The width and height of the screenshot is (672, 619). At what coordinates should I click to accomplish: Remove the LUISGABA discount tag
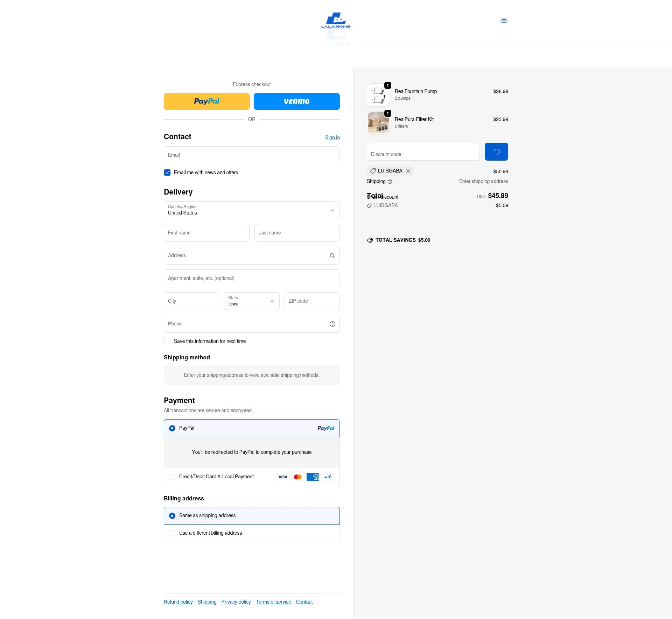(408, 171)
